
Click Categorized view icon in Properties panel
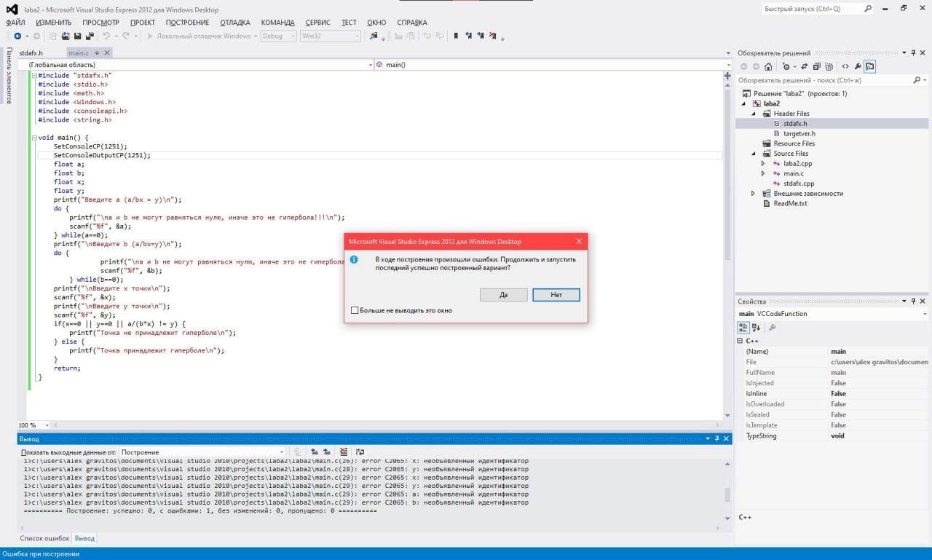tap(743, 328)
